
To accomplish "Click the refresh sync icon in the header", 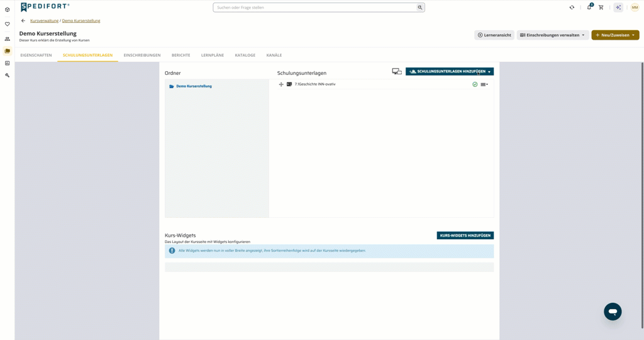I will click(x=572, y=8).
